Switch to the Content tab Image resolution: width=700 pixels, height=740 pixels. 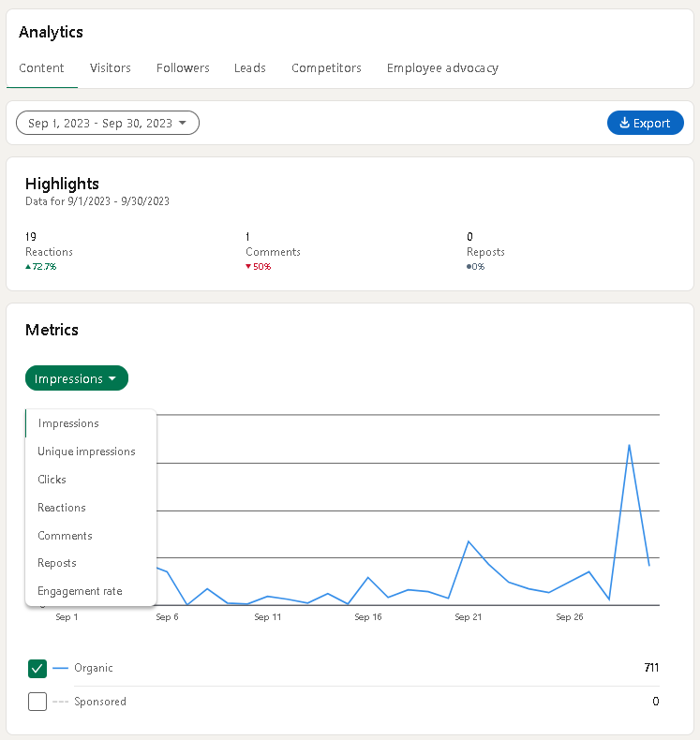41,68
